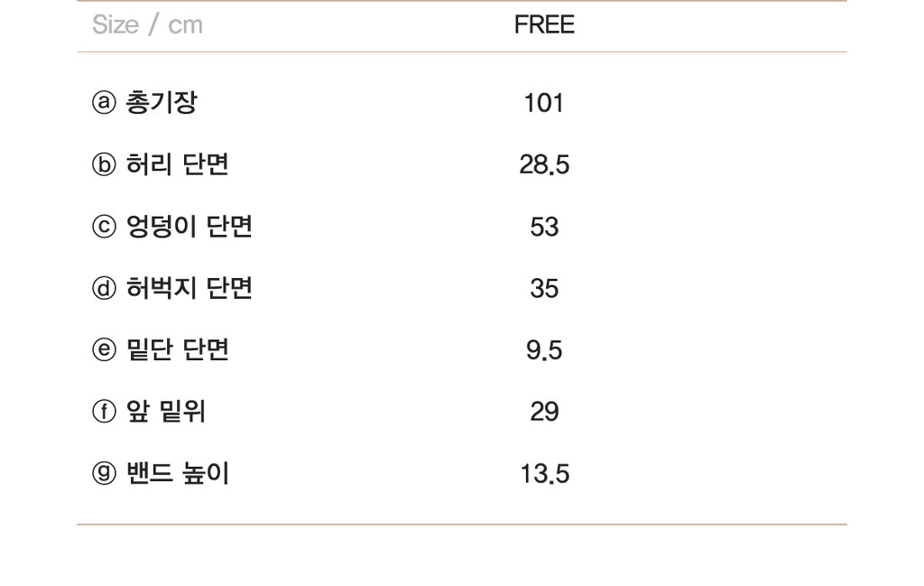Click the circled 'b' icon beside 허리 단면
Image resolution: width=924 pixels, height=586 pixels.
pos(104,164)
